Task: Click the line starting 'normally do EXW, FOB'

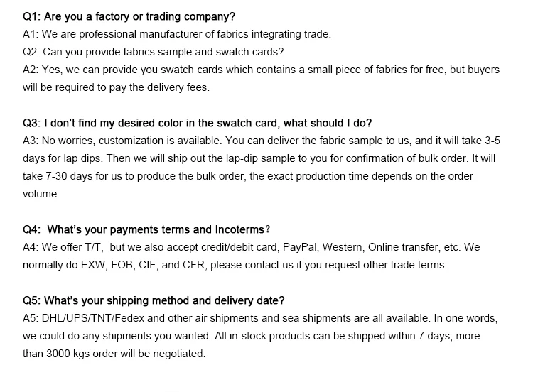Action: pos(235,265)
